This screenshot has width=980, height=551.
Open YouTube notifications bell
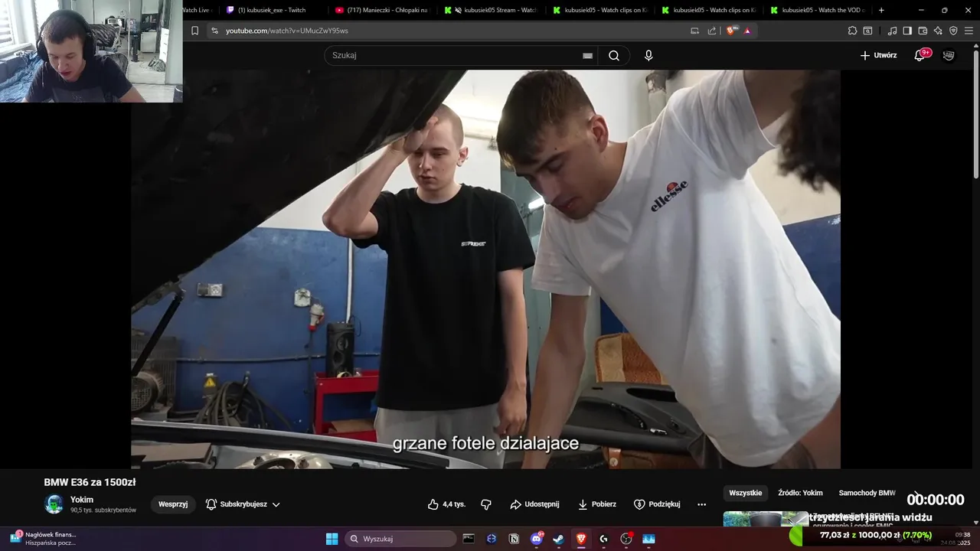coord(920,55)
